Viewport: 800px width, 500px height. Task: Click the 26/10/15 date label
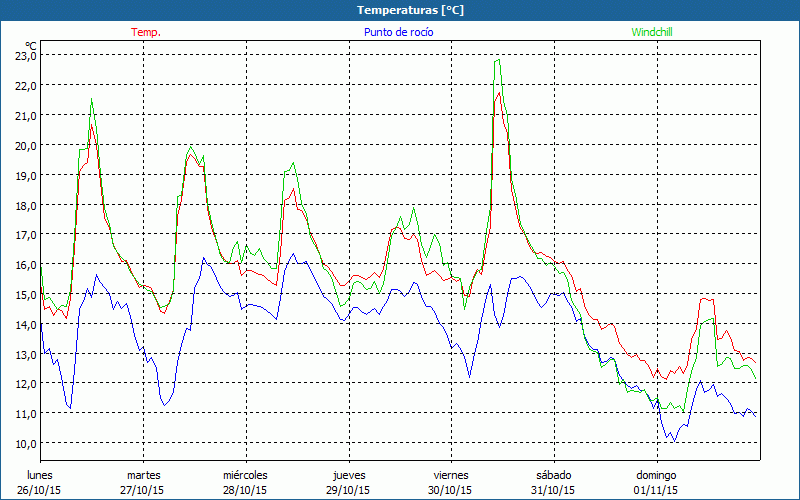[x=41, y=490]
